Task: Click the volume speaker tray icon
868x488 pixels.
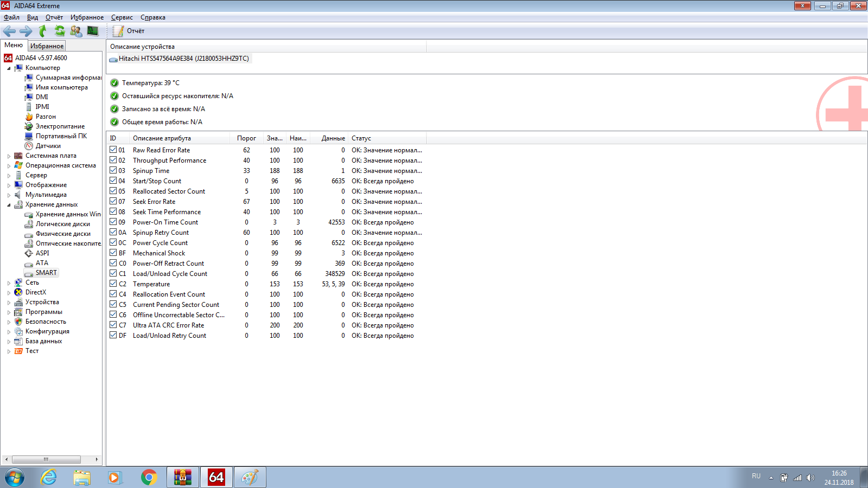Action: pos(810,478)
